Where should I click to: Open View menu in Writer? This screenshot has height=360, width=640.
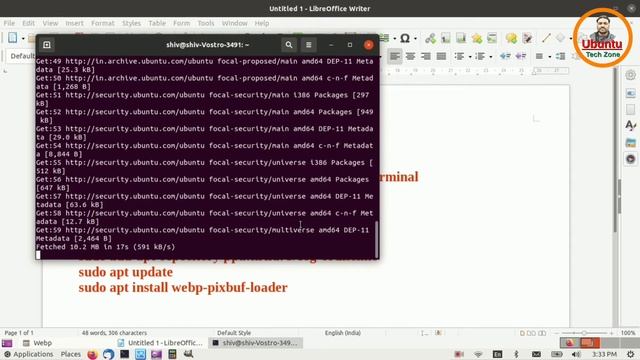pyautogui.click(x=50, y=23)
